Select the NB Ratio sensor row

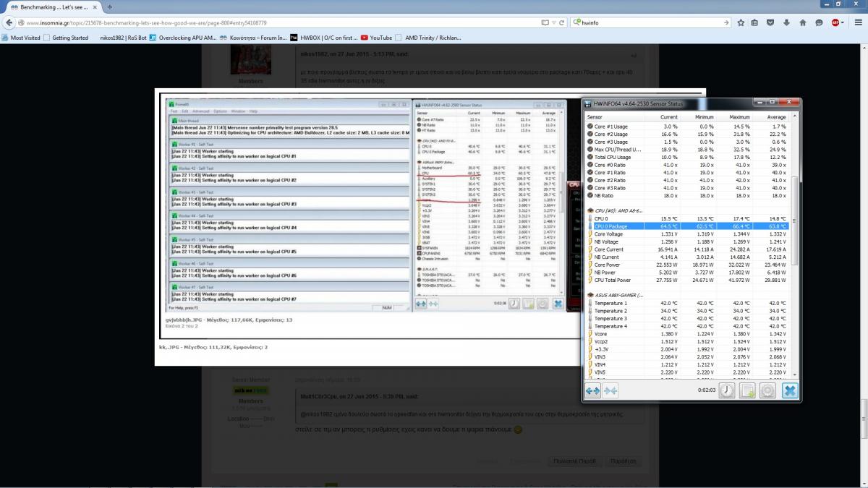(x=686, y=196)
